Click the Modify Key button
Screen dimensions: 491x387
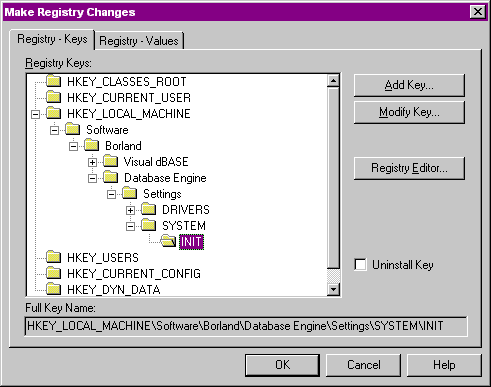click(x=409, y=112)
